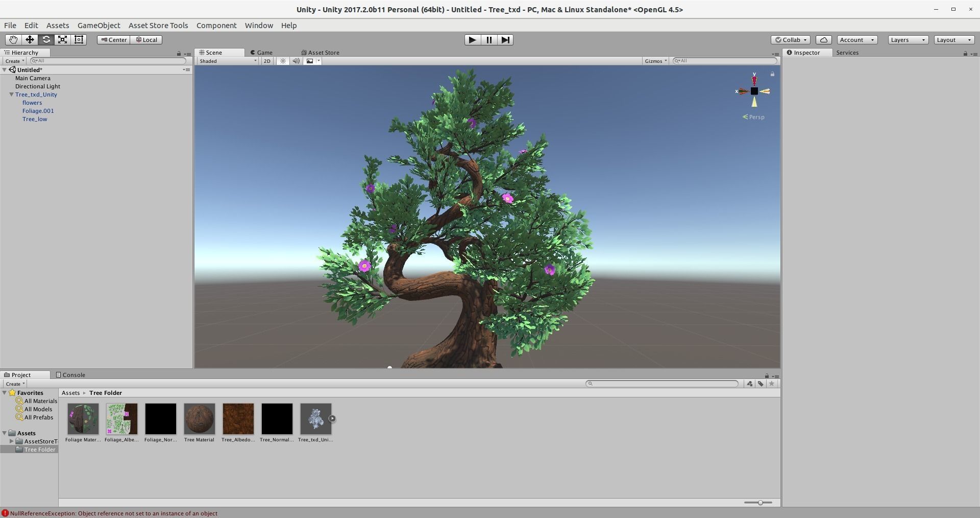Collapse the Tree_txd_Unity hierarchy node
Viewport: 980px width, 518px height.
click(11, 95)
